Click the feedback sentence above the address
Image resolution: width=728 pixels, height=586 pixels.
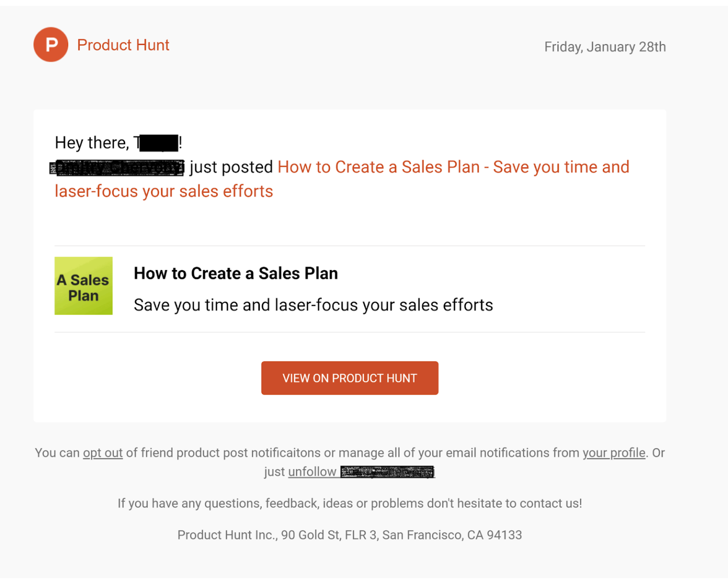point(350,503)
